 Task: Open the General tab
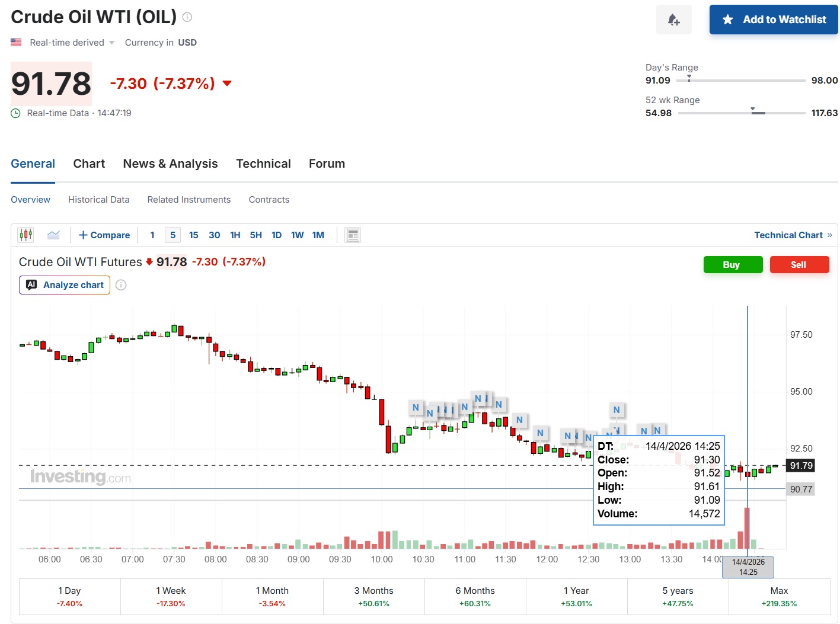(x=33, y=164)
